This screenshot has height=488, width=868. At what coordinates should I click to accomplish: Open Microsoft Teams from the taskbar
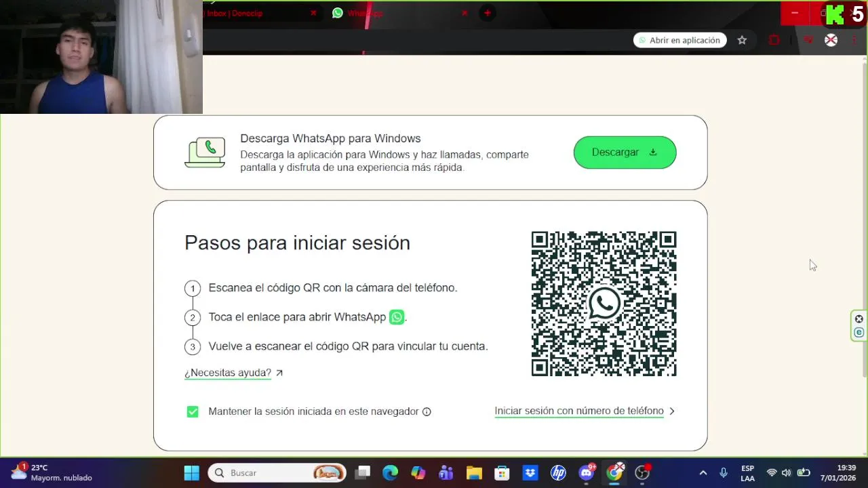(446, 472)
